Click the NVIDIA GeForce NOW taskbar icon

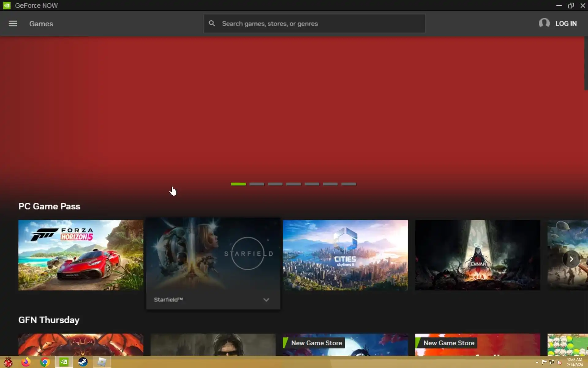[64, 362]
